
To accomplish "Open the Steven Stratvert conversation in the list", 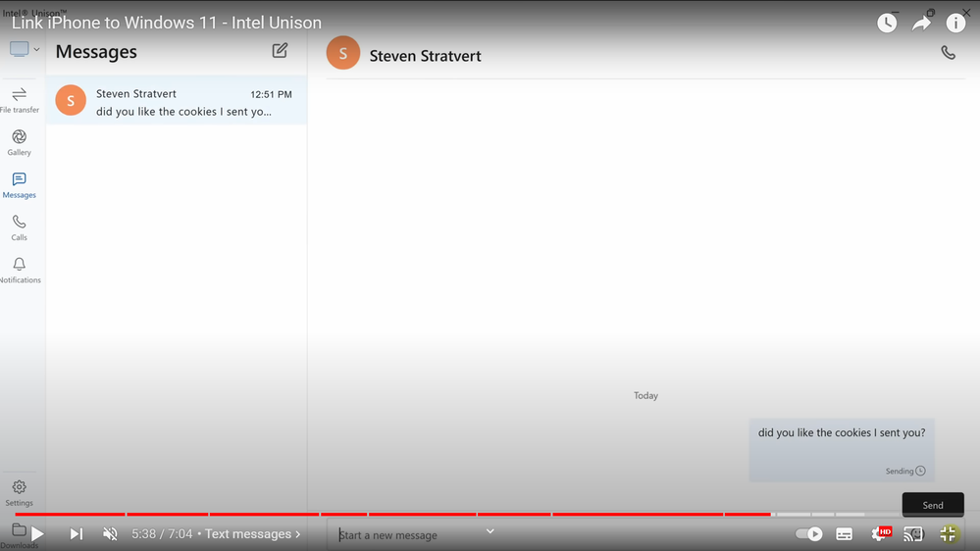I will point(177,102).
